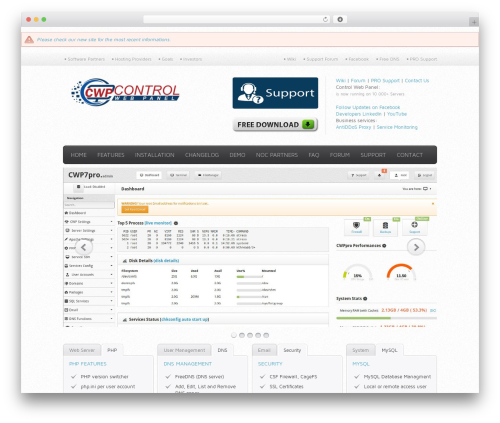
Task: Click the info icon beside System Stats
Action: pyautogui.click(x=365, y=299)
